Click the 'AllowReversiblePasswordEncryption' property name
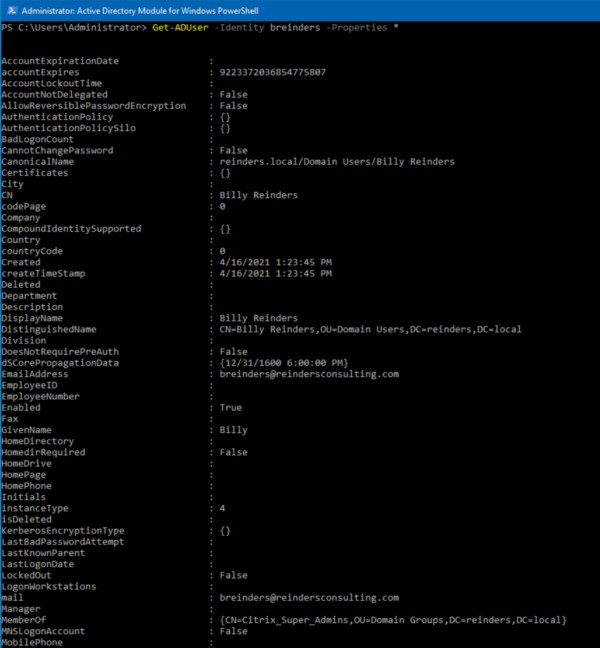This screenshot has height=648, width=600. coord(93,106)
